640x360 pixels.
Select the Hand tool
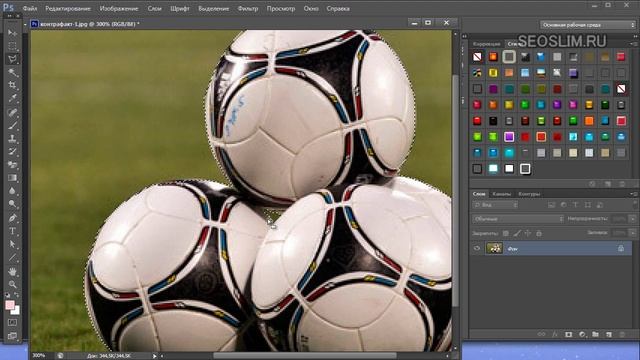tap(12, 271)
